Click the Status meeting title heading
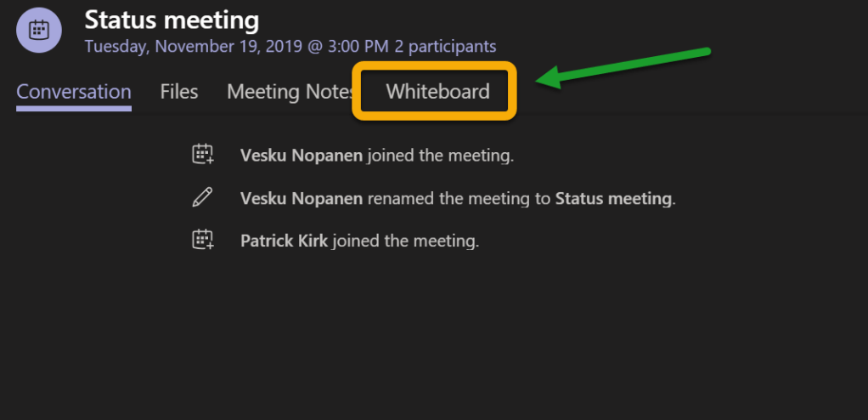 click(x=172, y=19)
